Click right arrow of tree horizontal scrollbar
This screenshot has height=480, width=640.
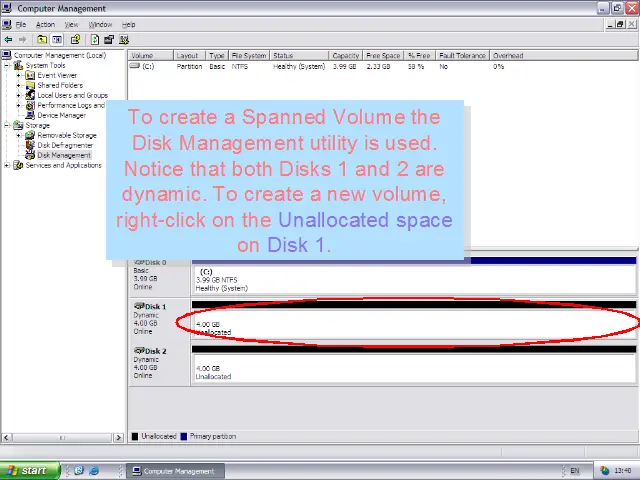coord(118,438)
